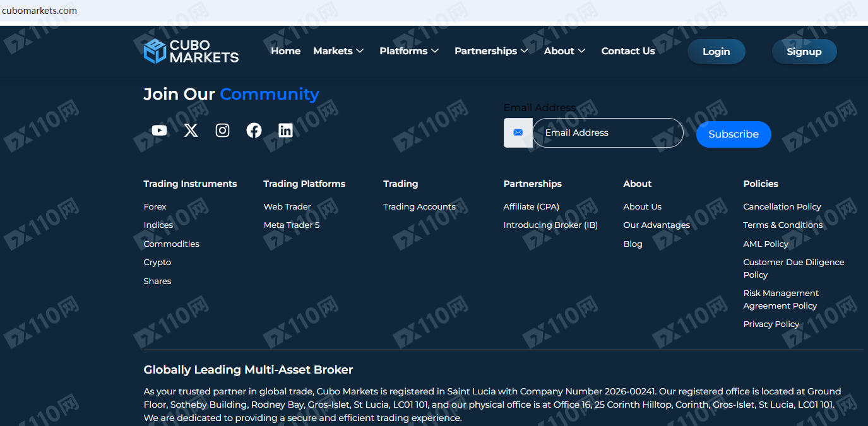This screenshot has height=426, width=868.
Task: Open the Risk Management Agreement Policy link
Action: (781, 299)
